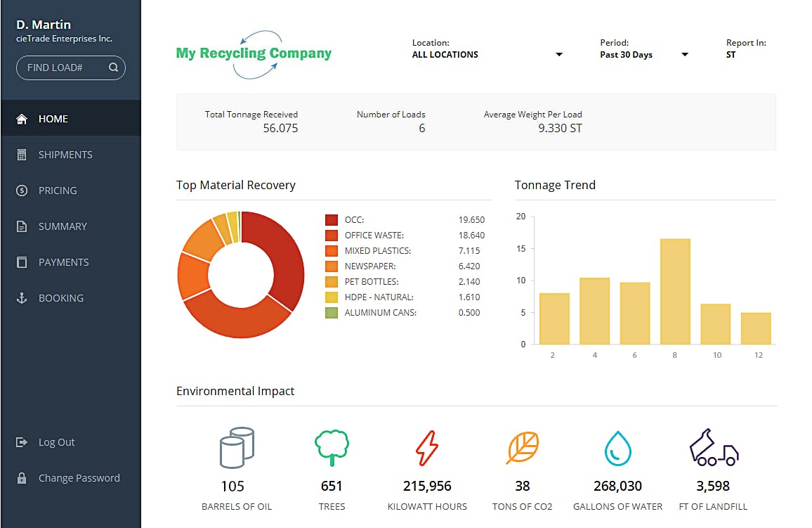Viewport: 812px width, 528px height.
Task: Click the barrels of oil icon
Action: [237, 448]
